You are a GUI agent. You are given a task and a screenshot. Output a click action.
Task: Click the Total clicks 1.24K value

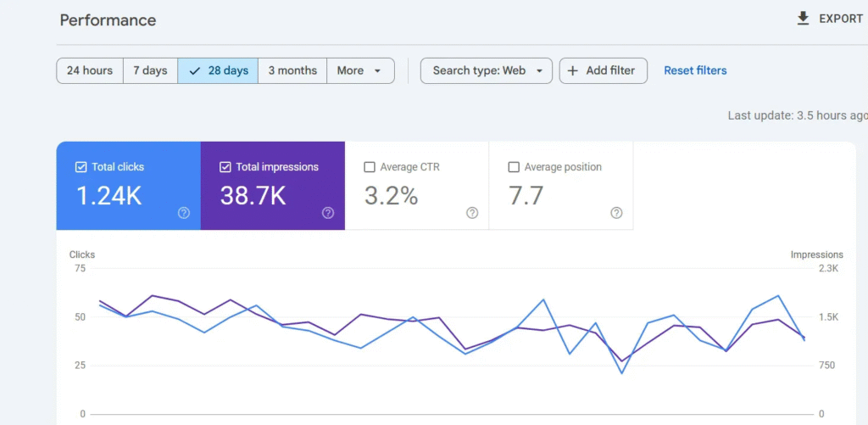point(108,196)
